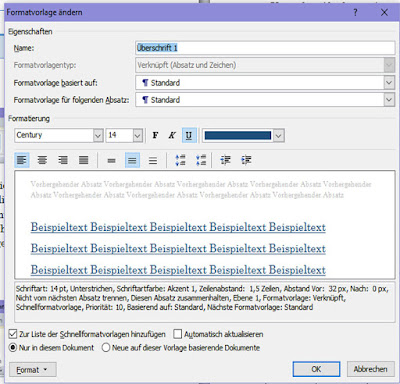Image resolution: width=400 pixels, height=384 pixels.
Task: Set 1.5 line spacing
Action: [132, 160]
